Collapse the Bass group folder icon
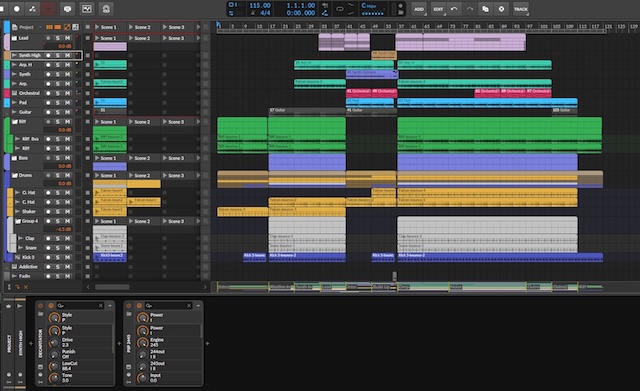The height and width of the screenshot is (391, 640). (15, 158)
